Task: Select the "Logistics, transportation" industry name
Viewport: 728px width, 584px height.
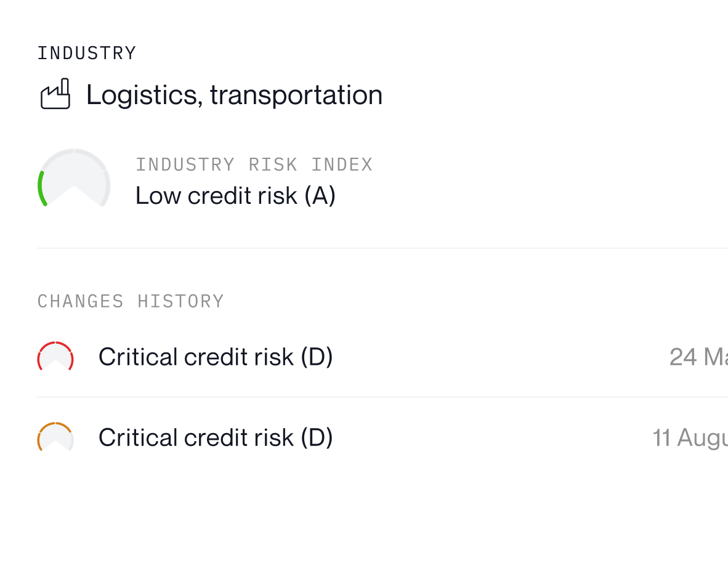Action: pos(235,95)
